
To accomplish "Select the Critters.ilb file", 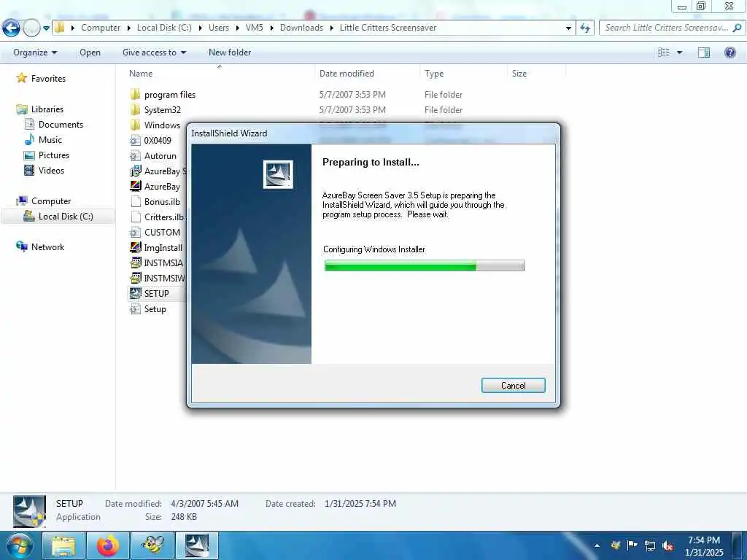I will [164, 217].
